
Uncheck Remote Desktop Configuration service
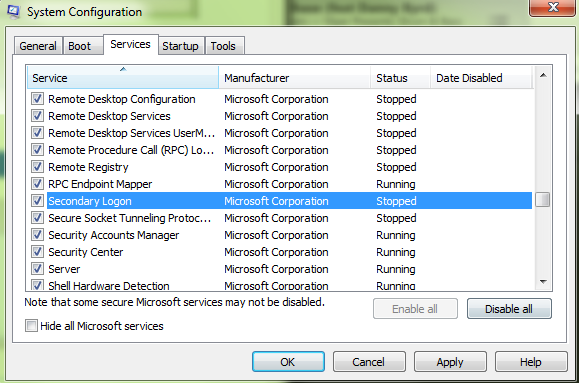(x=37, y=99)
